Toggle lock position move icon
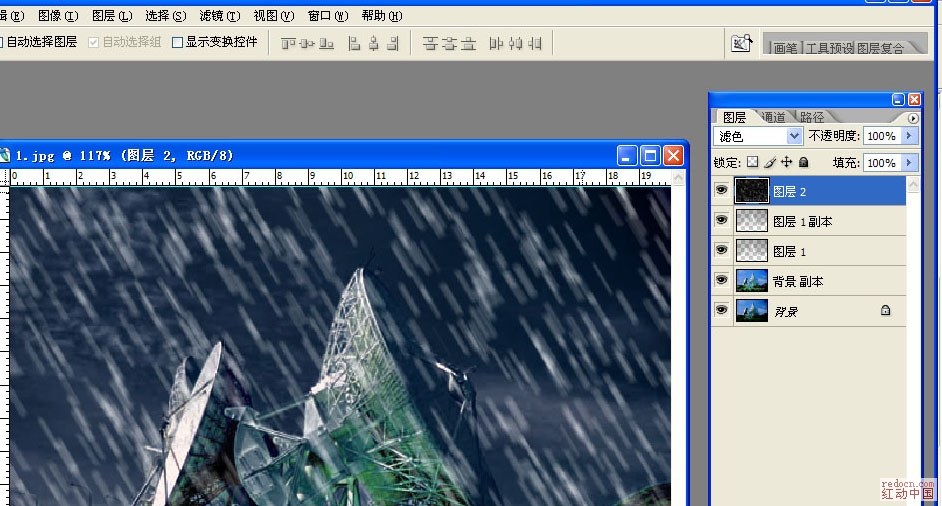The image size is (942, 506). (x=786, y=162)
